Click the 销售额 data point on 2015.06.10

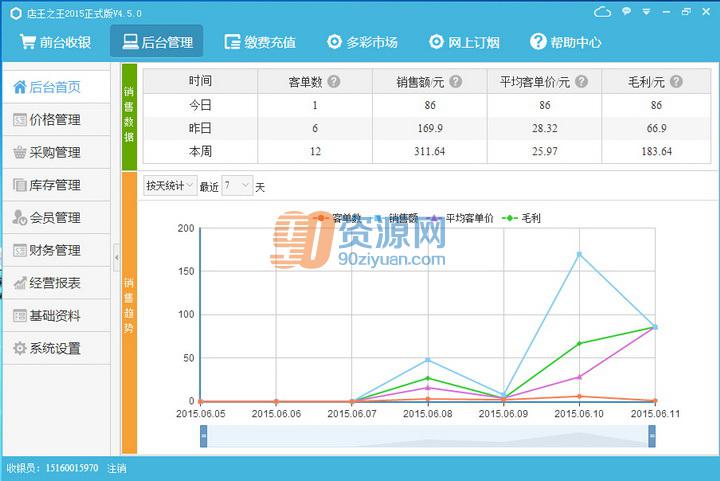pyautogui.click(x=579, y=254)
